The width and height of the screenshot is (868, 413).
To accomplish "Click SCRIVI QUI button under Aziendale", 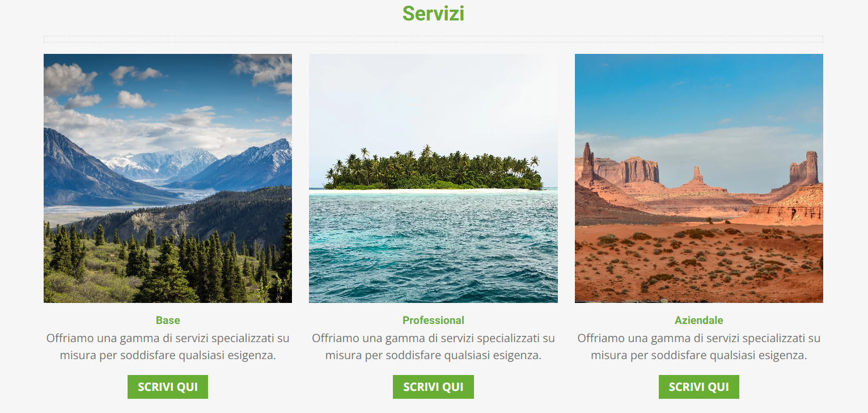I will [x=699, y=387].
